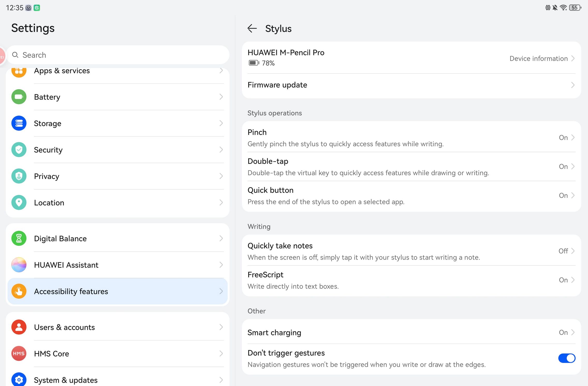The height and width of the screenshot is (386, 588).
Task: Click the Security shield icon
Action: coord(19,150)
